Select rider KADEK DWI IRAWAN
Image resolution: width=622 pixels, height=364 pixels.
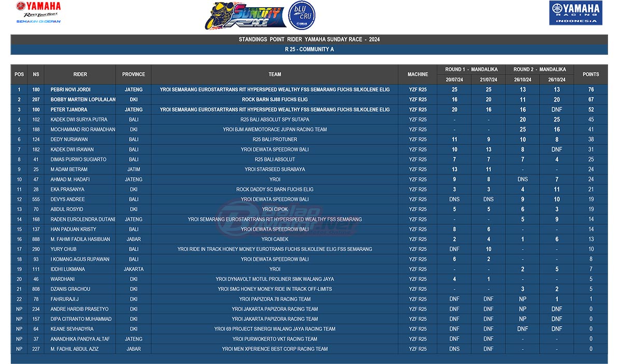[72, 150]
